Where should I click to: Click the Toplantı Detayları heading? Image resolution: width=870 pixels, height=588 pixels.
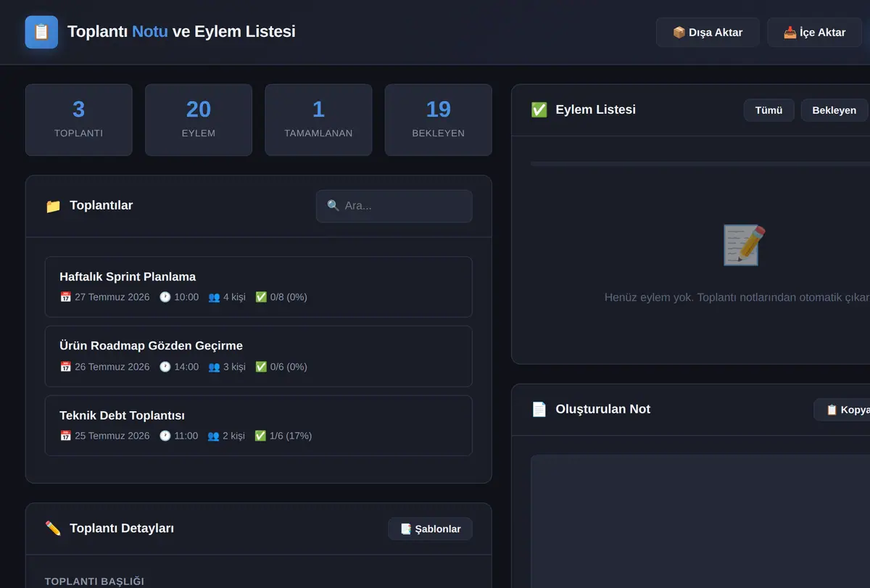[x=122, y=529]
